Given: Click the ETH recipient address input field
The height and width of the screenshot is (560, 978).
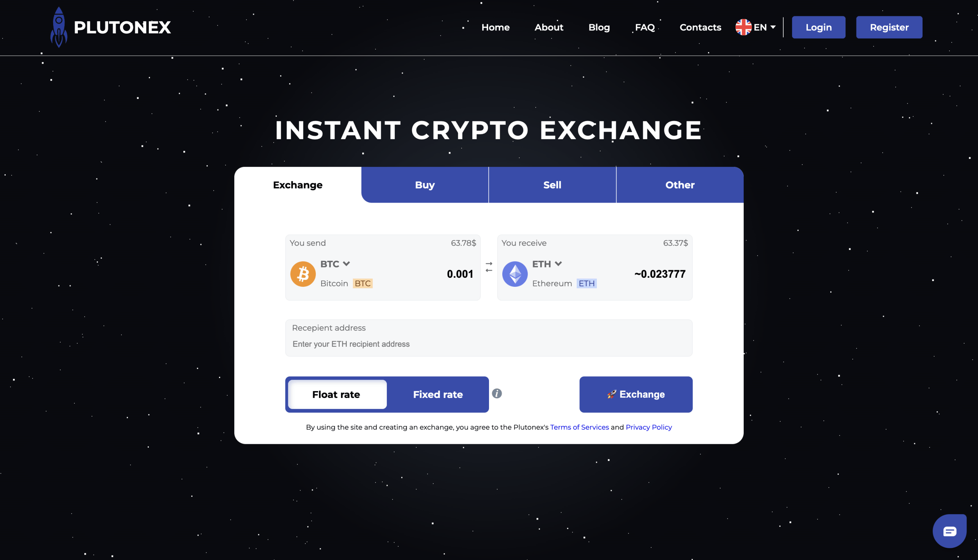Looking at the screenshot, I should click(x=488, y=344).
